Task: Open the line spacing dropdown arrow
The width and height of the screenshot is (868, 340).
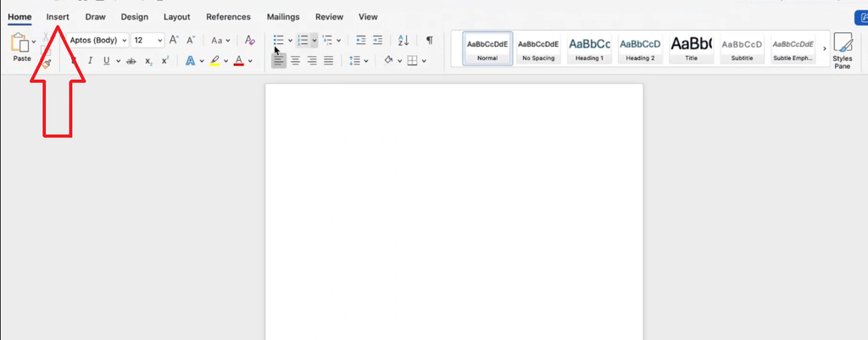Action: [x=366, y=61]
